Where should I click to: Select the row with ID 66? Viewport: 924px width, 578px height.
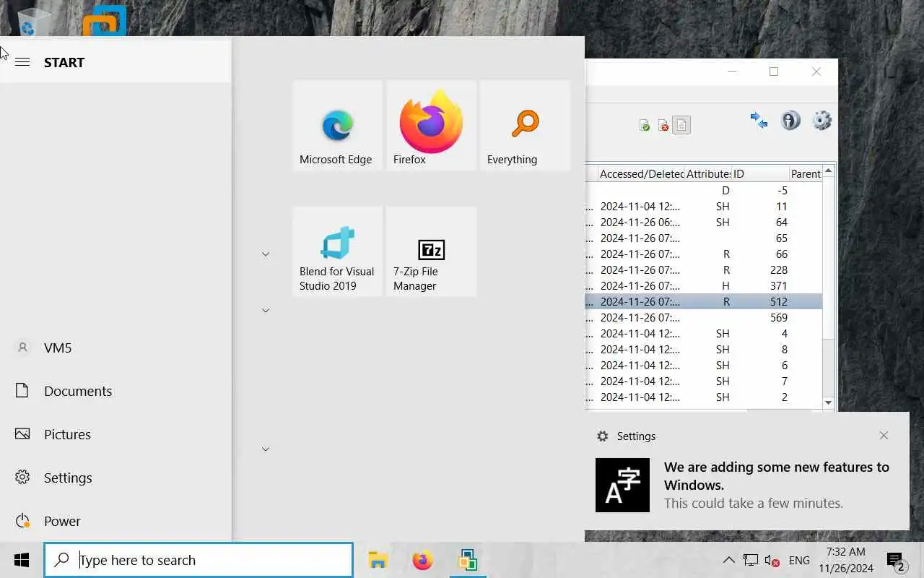(704, 254)
